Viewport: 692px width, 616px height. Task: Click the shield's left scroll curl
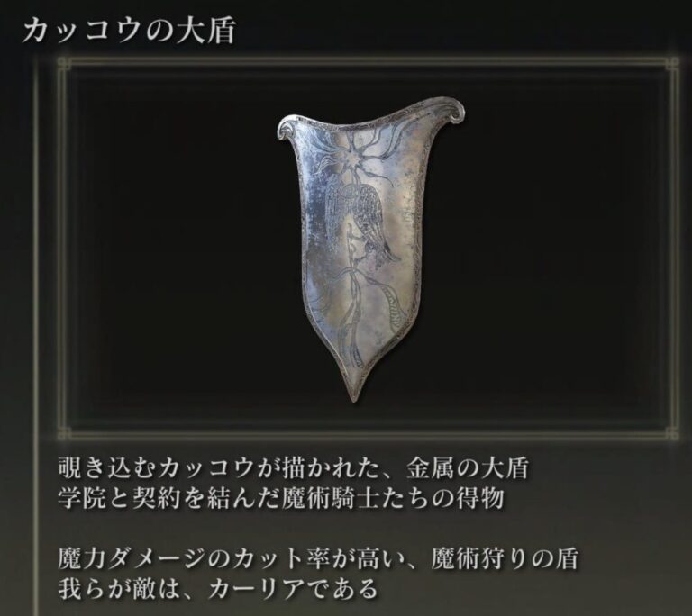[x=287, y=126]
